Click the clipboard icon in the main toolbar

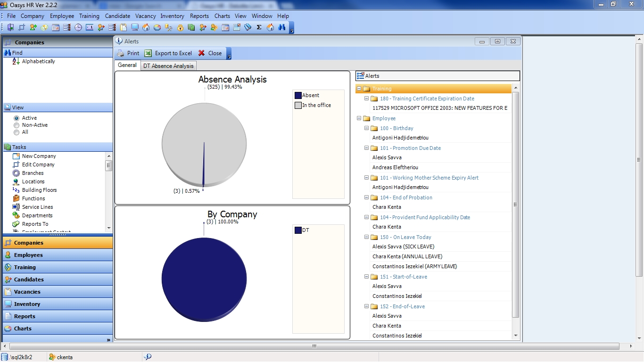pos(124,27)
